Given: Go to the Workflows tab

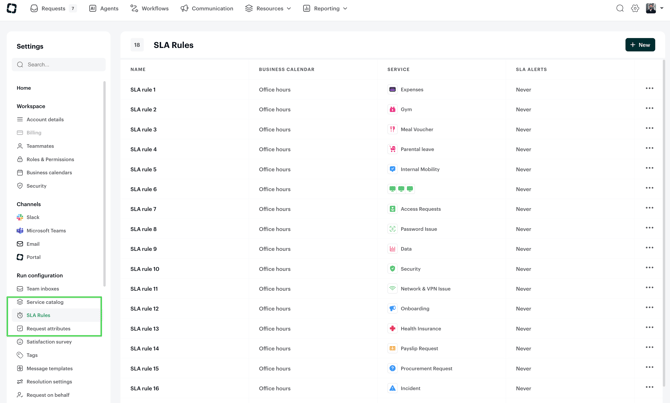Looking at the screenshot, I should pos(149,8).
